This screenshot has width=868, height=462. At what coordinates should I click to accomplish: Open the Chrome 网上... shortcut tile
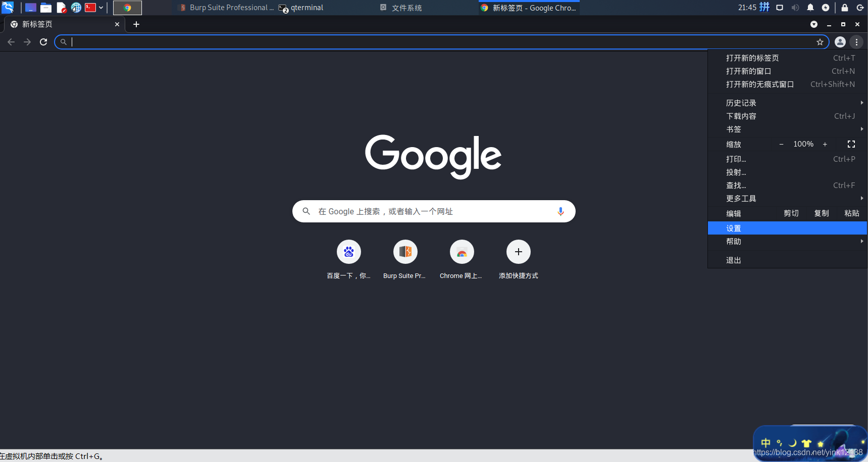(462, 260)
